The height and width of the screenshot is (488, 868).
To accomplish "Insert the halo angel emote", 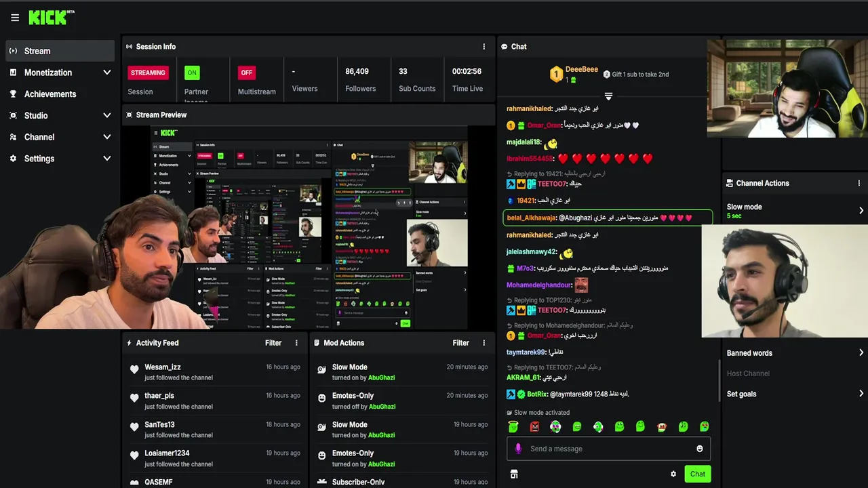I will coord(513,426).
